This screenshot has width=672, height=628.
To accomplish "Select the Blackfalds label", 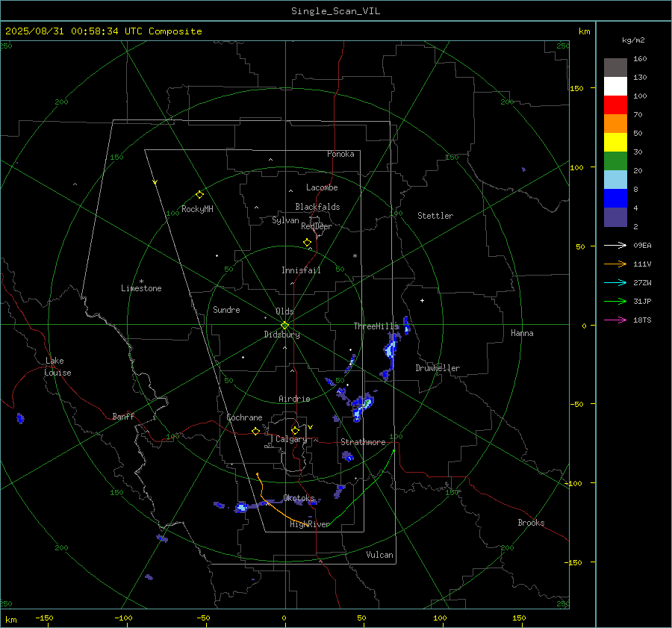I will (x=317, y=207).
